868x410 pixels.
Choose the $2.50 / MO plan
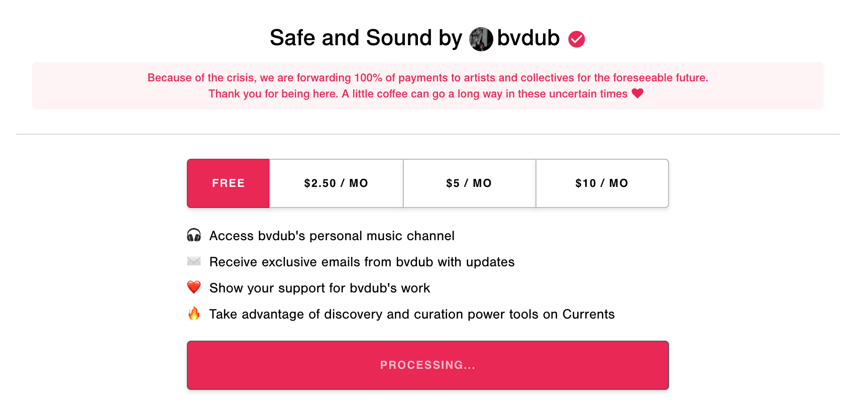tap(337, 183)
